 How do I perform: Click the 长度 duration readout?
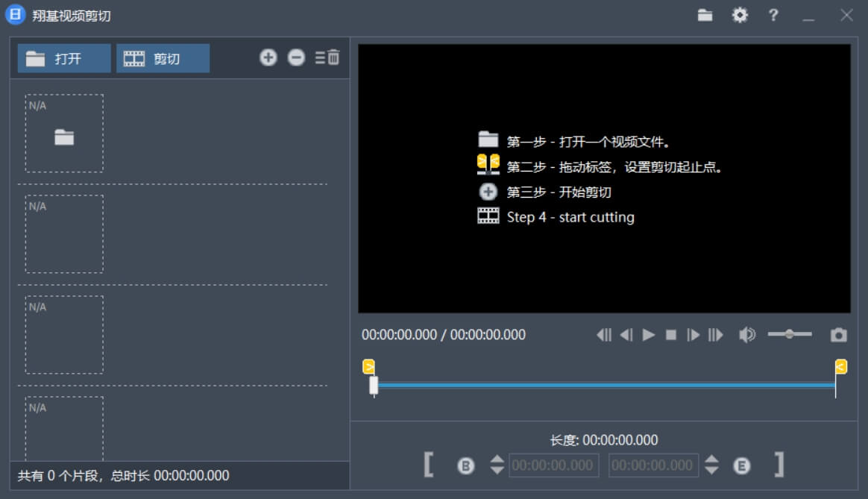[x=604, y=440]
